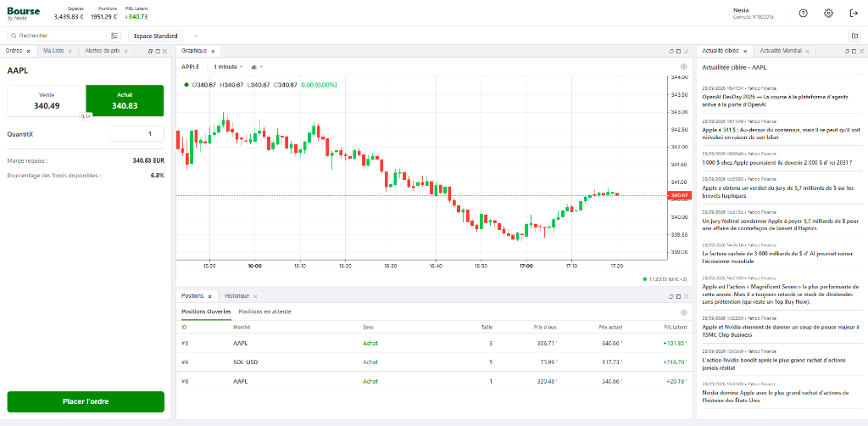The height and width of the screenshot is (426, 868).
Task: Show Positions en attente sub-tab
Action: point(264,312)
